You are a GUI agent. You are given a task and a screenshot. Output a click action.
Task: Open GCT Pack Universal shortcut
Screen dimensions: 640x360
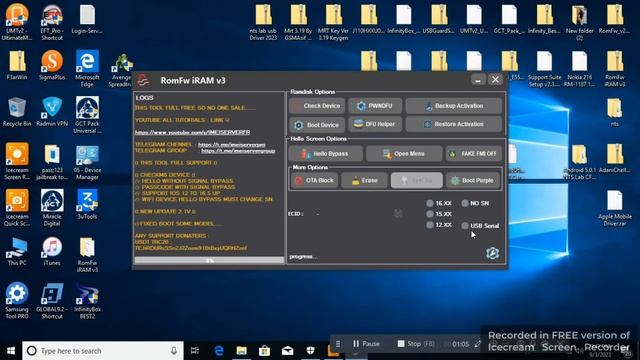coord(87,115)
